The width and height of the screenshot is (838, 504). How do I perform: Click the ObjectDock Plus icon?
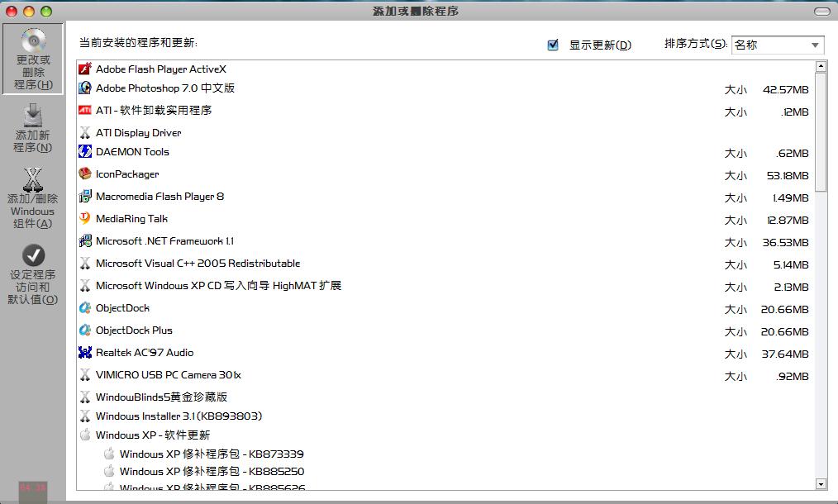coord(85,330)
